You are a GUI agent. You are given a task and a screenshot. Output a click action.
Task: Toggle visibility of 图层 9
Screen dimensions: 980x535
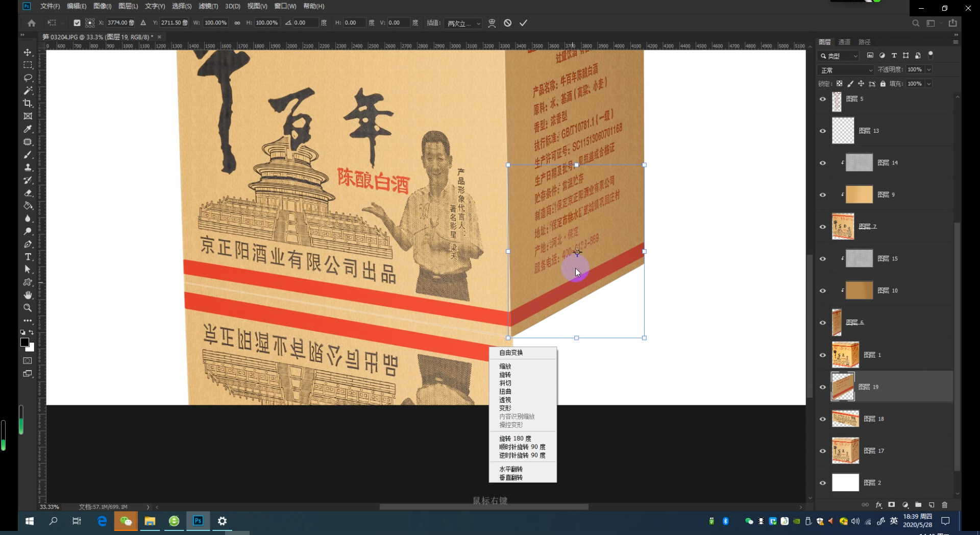pyautogui.click(x=822, y=195)
